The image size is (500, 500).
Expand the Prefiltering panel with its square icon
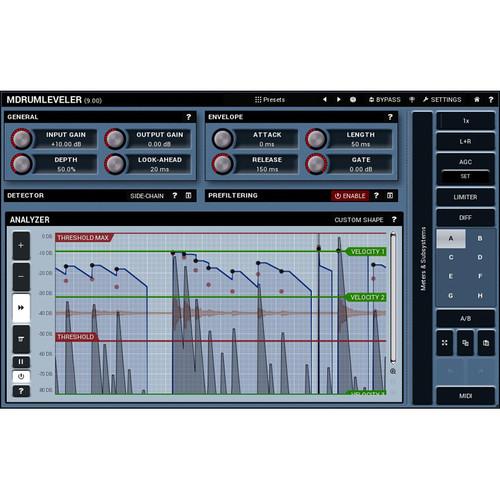[x=390, y=196]
